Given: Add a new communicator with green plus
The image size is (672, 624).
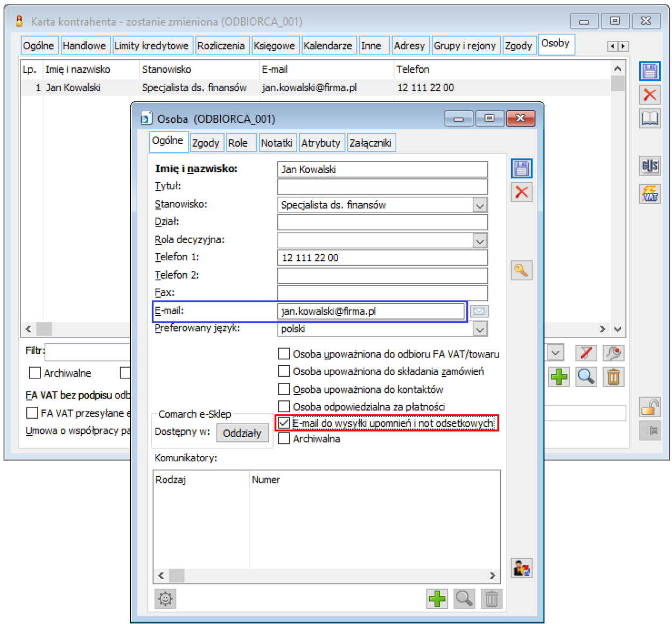Looking at the screenshot, I should click(x=437, y=598).
